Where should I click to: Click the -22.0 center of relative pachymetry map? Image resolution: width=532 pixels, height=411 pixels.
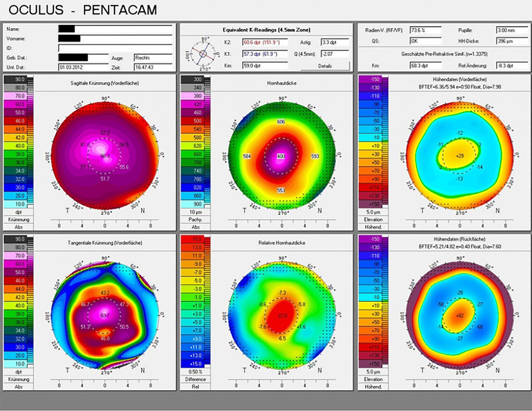[282, 316]
